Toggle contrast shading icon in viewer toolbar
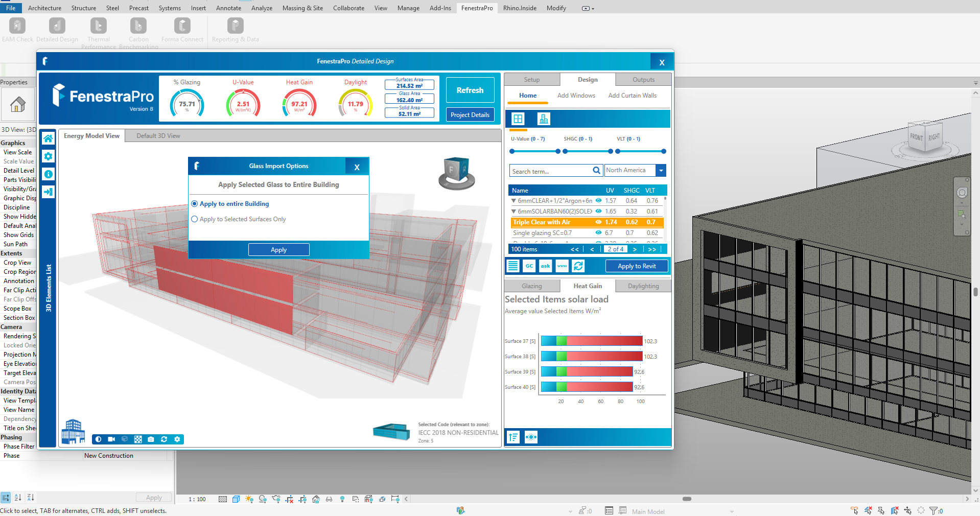980x516 pixels. 98,439
